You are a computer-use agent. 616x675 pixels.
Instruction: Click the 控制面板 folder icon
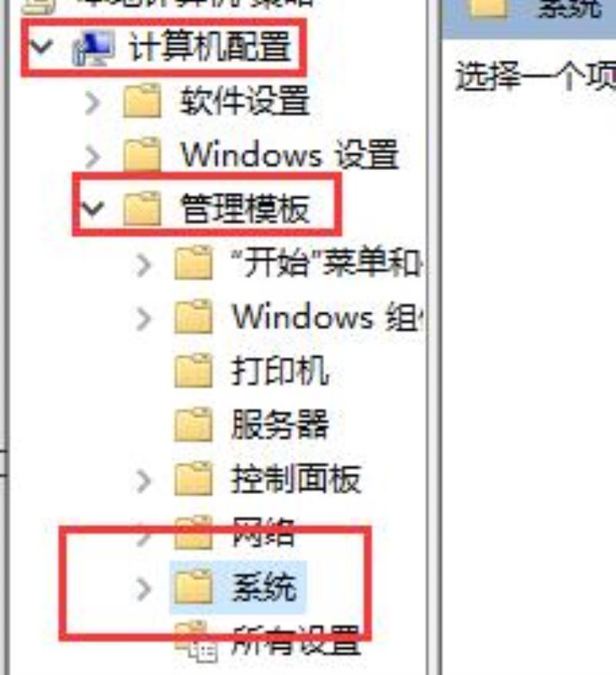[193, 478]
